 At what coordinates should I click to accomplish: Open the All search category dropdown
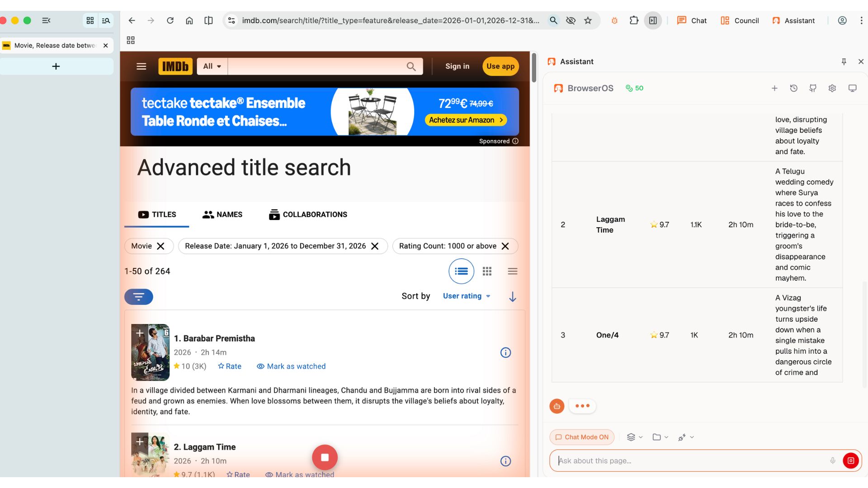coord(212,66)
